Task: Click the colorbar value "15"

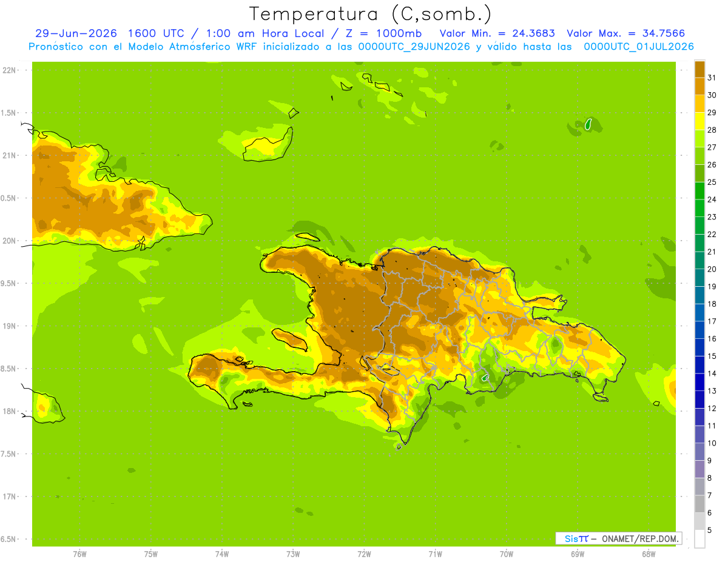Action: click(x=712, y=356)
